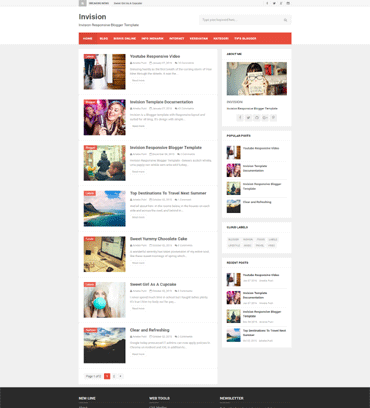Open Twitter icon in the top bar
370x408 pixels.
274,3
